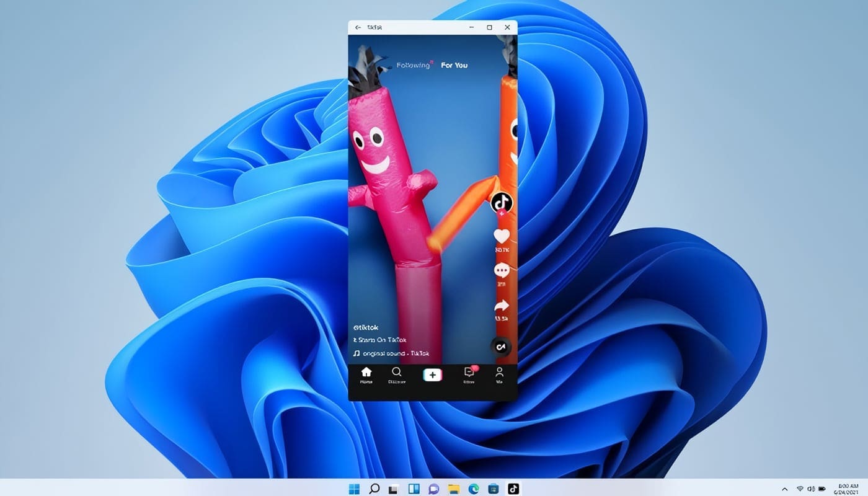Screen dimensions: 868x496
Task: Open the TikTok creator profile avatar
Action: [502, 202]
